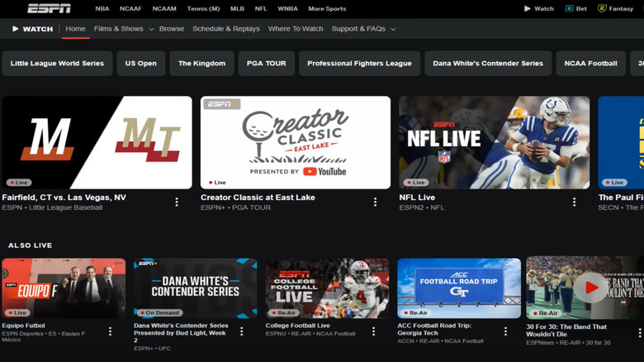Image resolution: width=644 pixels, height=362 pixels.
Task: Open three-dot menu for ACC Football Road Trip
Action: coord(506,331)
